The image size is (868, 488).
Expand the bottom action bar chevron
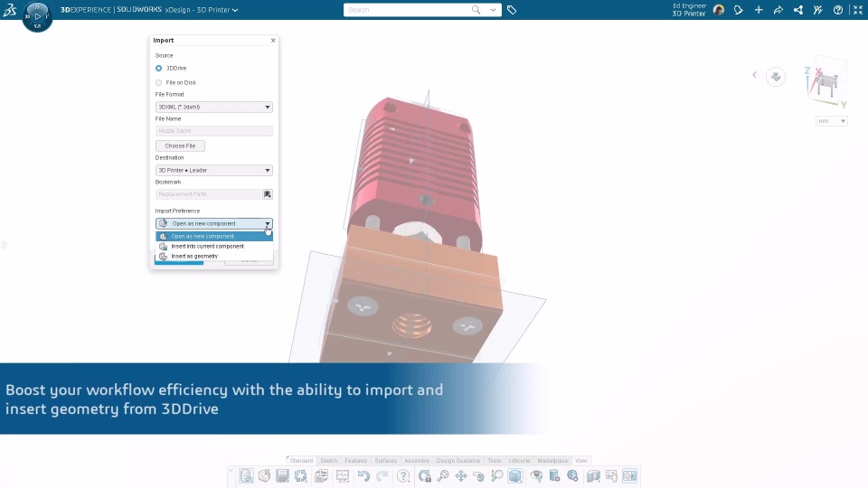[x=231, y=470]
